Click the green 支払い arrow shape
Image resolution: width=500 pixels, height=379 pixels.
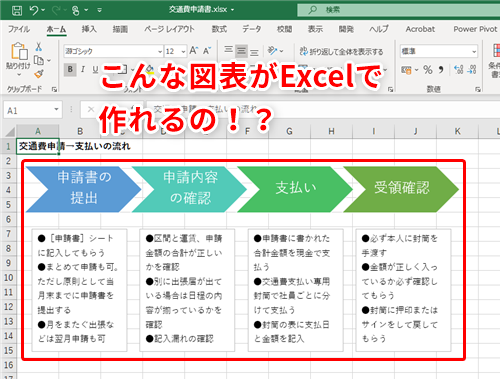295,189
